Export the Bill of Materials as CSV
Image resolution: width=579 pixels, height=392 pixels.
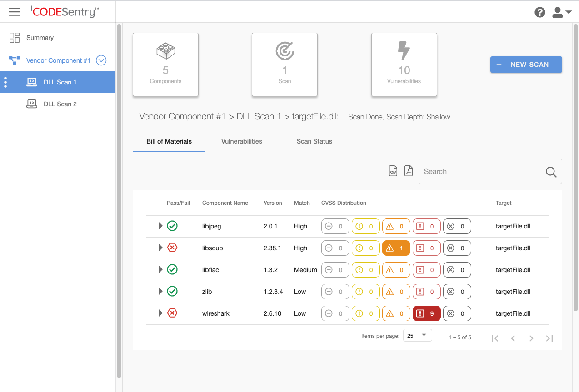pos(393,170)
